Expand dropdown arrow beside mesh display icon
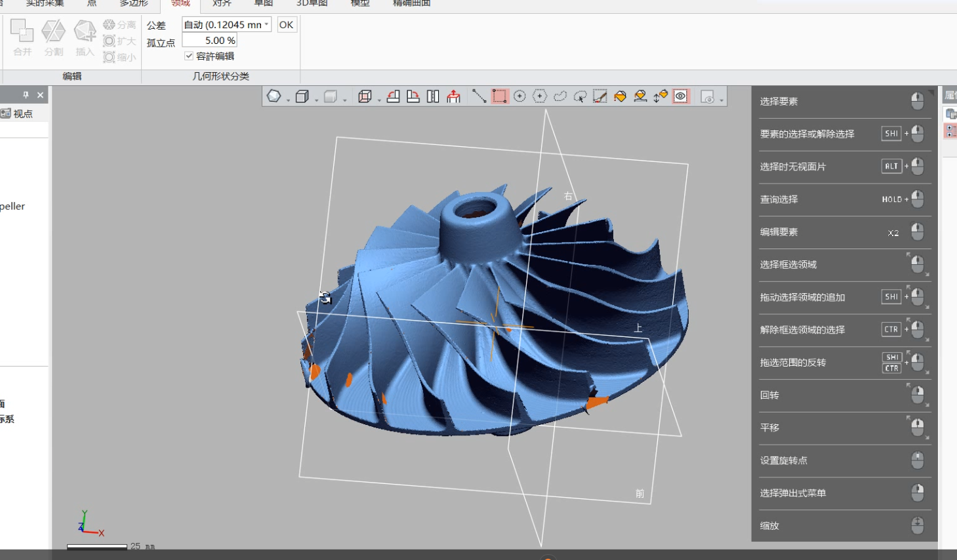This screenshot has width=957, height=560. pos(288,99)
